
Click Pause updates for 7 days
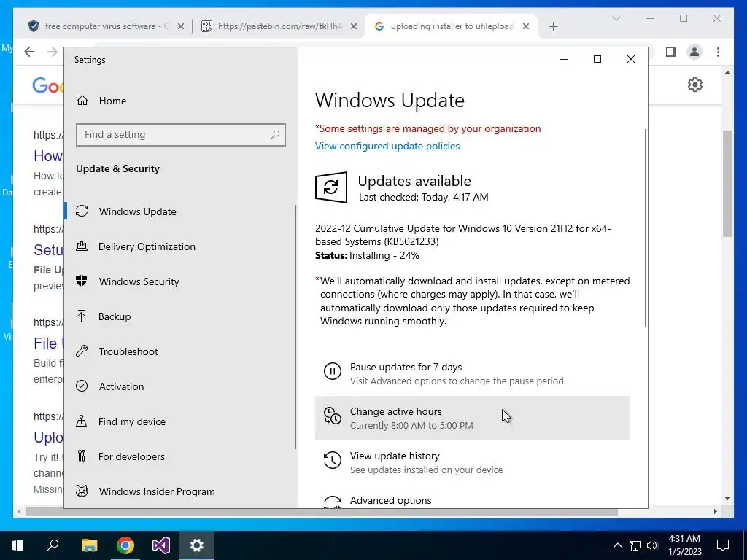click(x=472, y=374)
